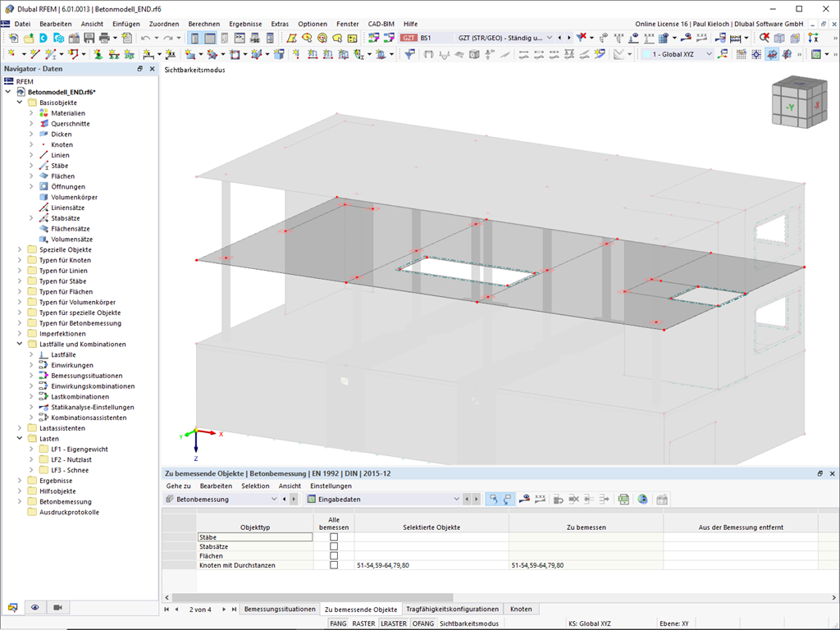Open the Ergebnisse menu
This screenshot has width=840, height=630.
click(x=245, y=24)
